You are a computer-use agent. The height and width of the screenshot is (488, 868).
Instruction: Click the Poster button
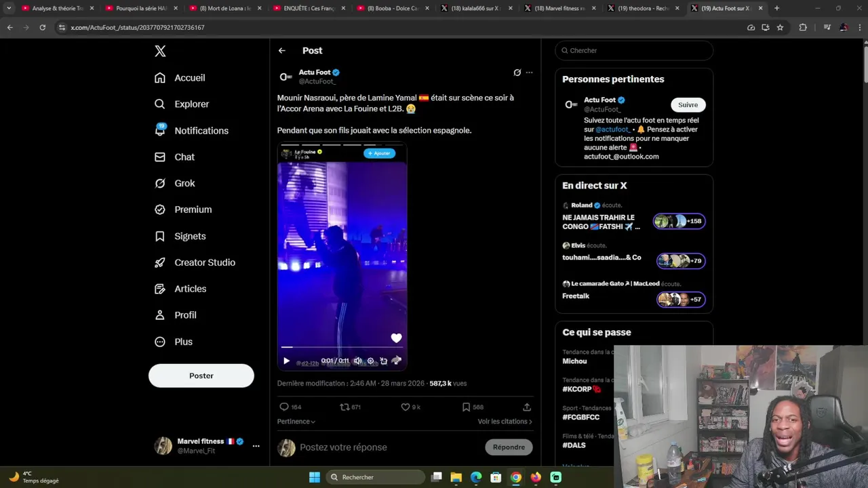coord(201,376)
